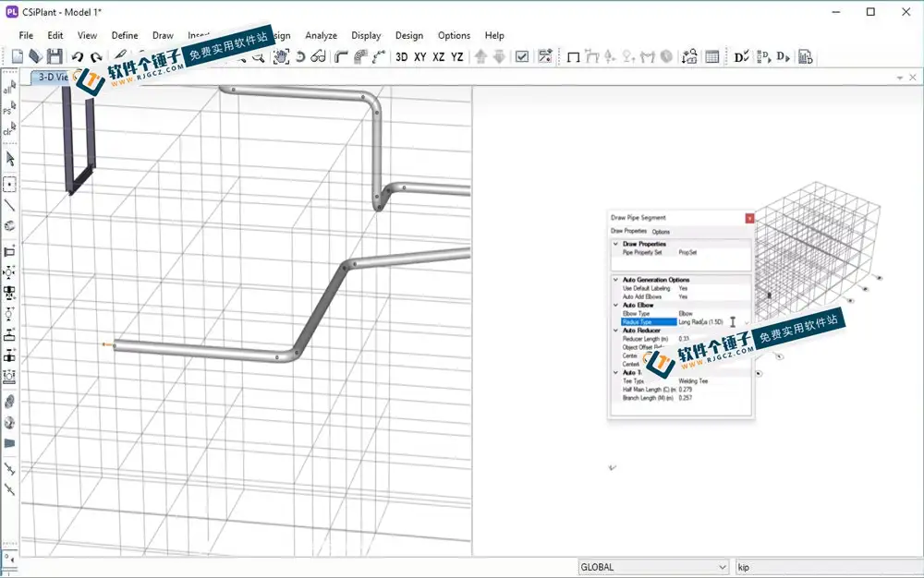
Task: Open the view pane dropdown arrow
Action: coord(900,78)
